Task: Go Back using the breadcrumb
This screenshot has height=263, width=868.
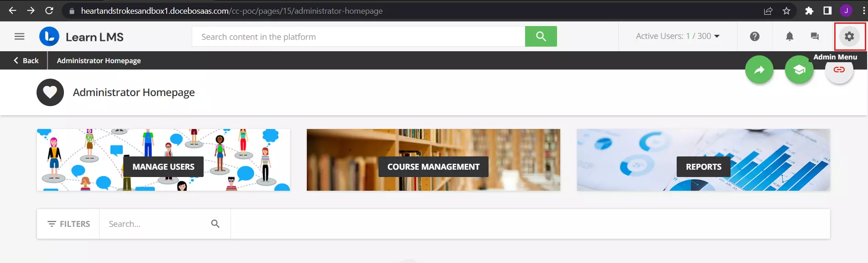Action: point(26,60)
